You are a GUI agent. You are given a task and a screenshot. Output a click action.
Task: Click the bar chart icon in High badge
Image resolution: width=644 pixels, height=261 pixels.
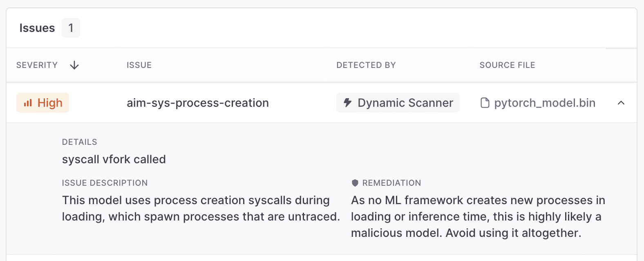point(28,103)
